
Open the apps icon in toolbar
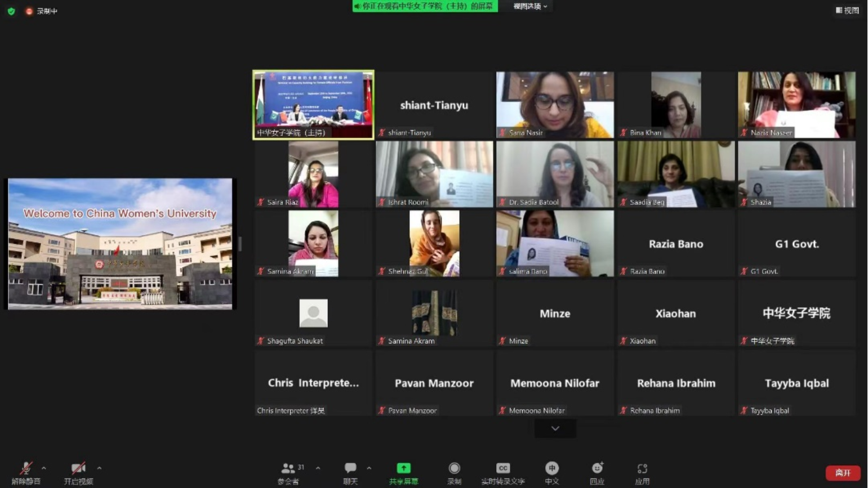click(642, 468)
